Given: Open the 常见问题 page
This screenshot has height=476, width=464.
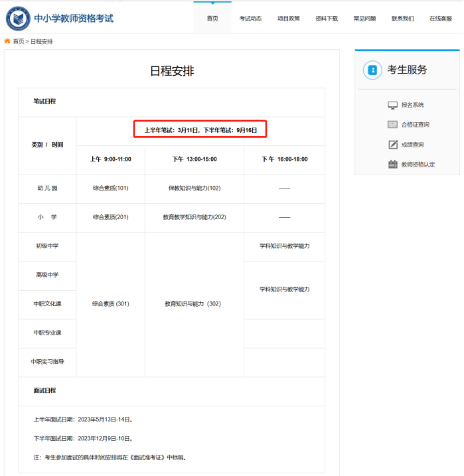Looking at the screenshot, I should point(364,19).
